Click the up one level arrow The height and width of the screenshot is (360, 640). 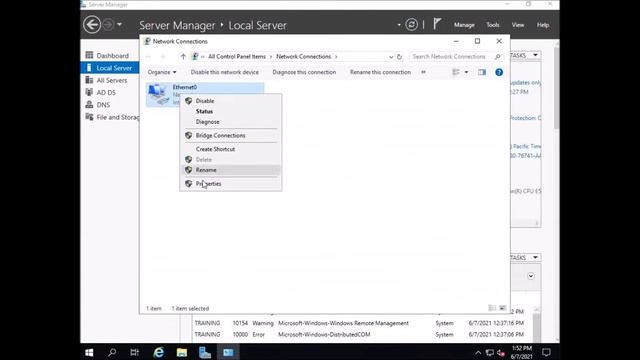tap(183, 56)
